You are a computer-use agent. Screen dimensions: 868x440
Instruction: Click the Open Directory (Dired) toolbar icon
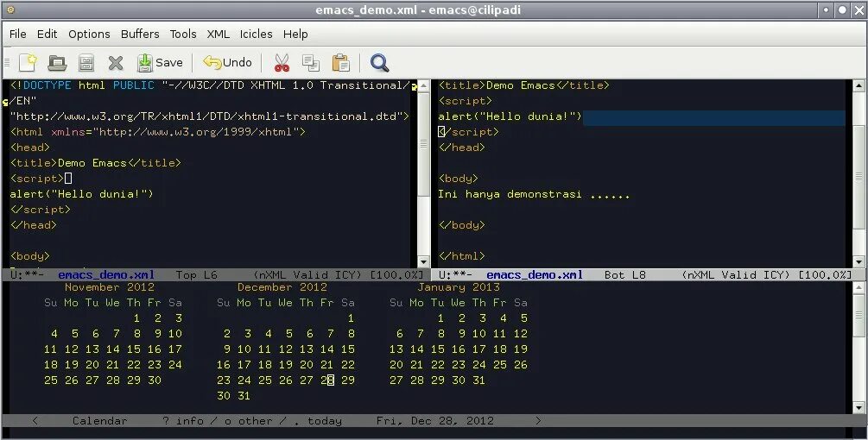[86, 62]
